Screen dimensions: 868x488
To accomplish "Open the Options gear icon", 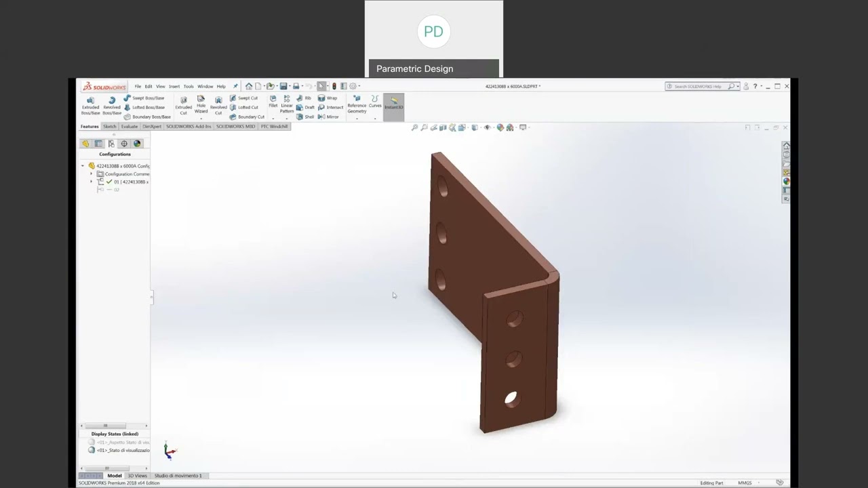I will pos(353,86).
